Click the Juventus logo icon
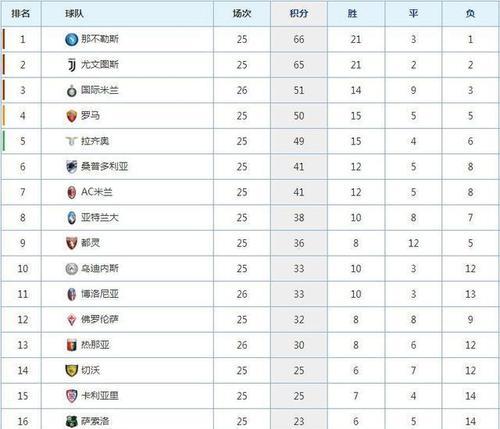The width and height of the screenshot is (500, 429). 72,65
